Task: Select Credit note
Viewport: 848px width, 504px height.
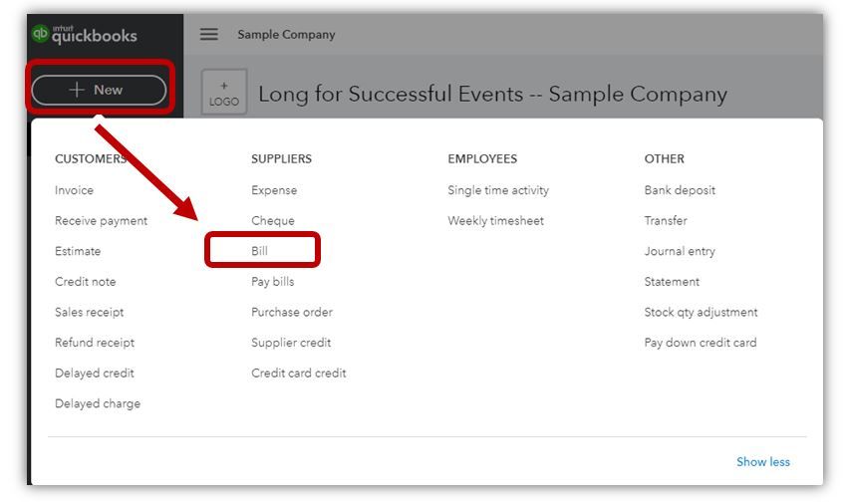Action: tap(86, 282)
